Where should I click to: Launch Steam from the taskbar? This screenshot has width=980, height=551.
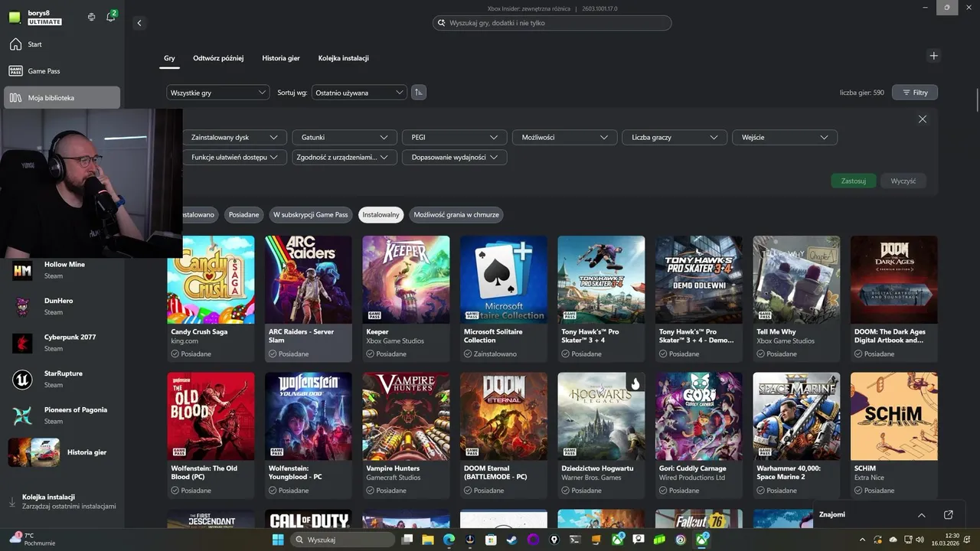(x=511, y=540)
